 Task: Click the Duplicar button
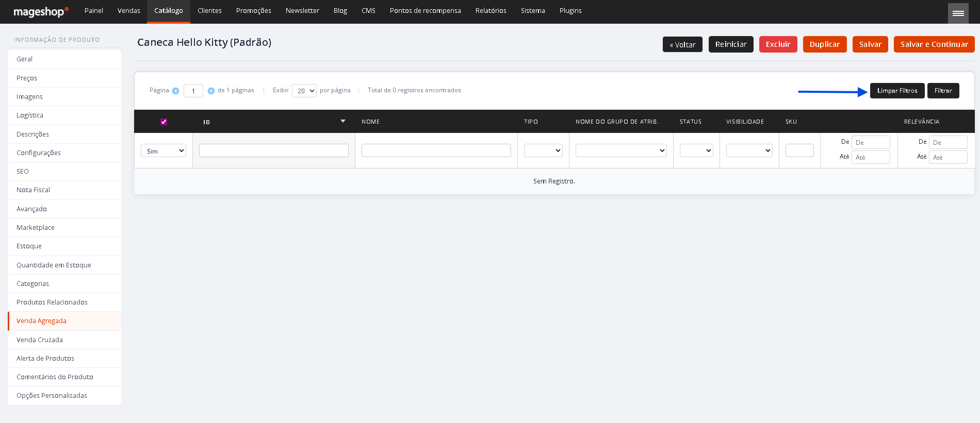coord(825,44)
